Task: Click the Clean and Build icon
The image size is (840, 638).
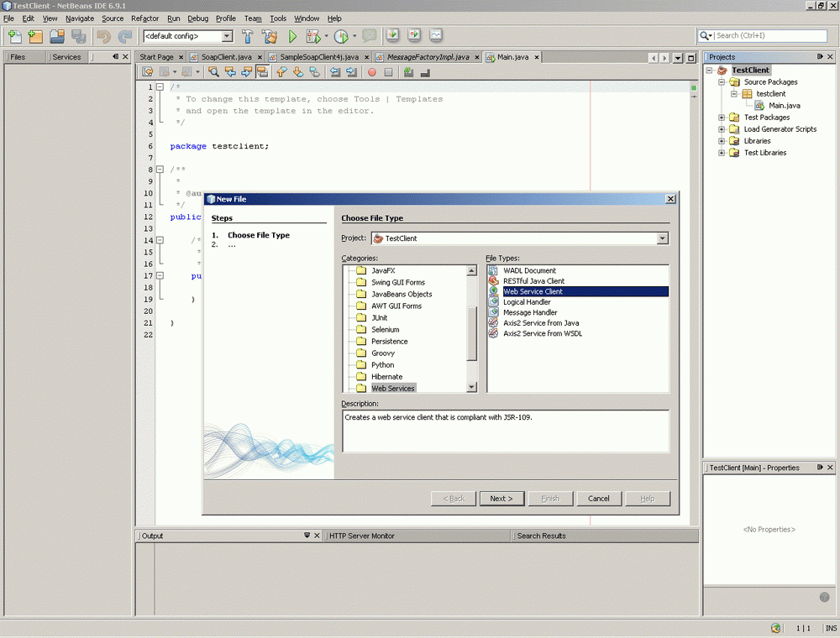Action: pos(270,36)
